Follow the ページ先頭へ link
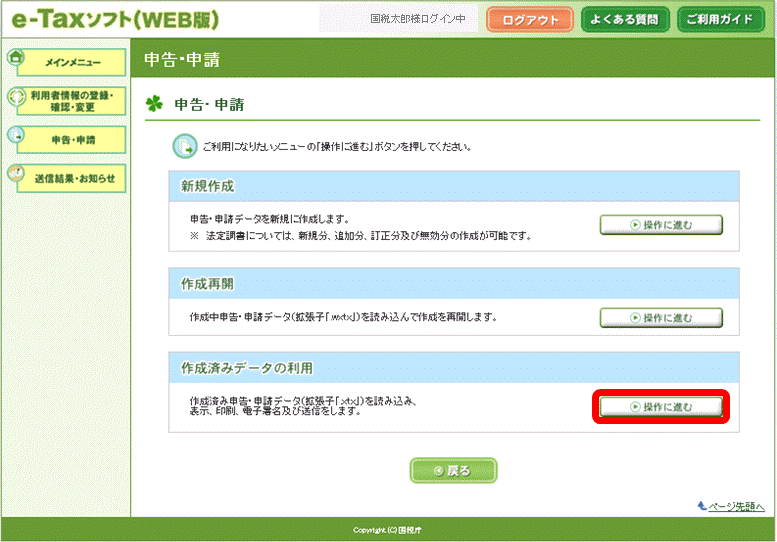Image resolution: width=777 pixels, height=542 pixels. pos(736,506)
